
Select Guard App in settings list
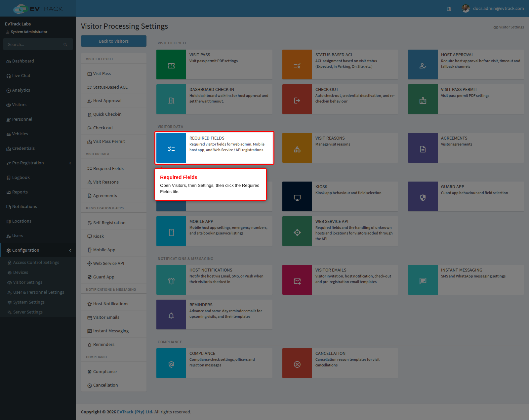[114, 277]
